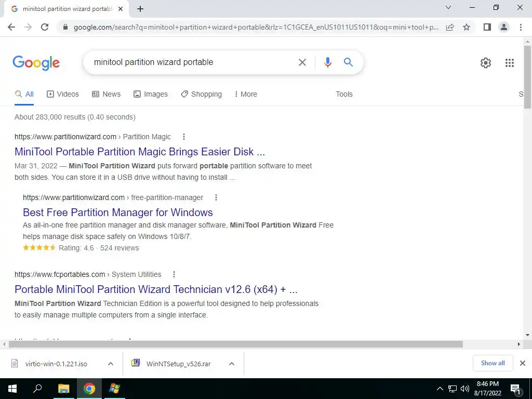This screenshot has width=532, height=399.
Task: Switch to Videos results tab
Action: tap(63, 95)
